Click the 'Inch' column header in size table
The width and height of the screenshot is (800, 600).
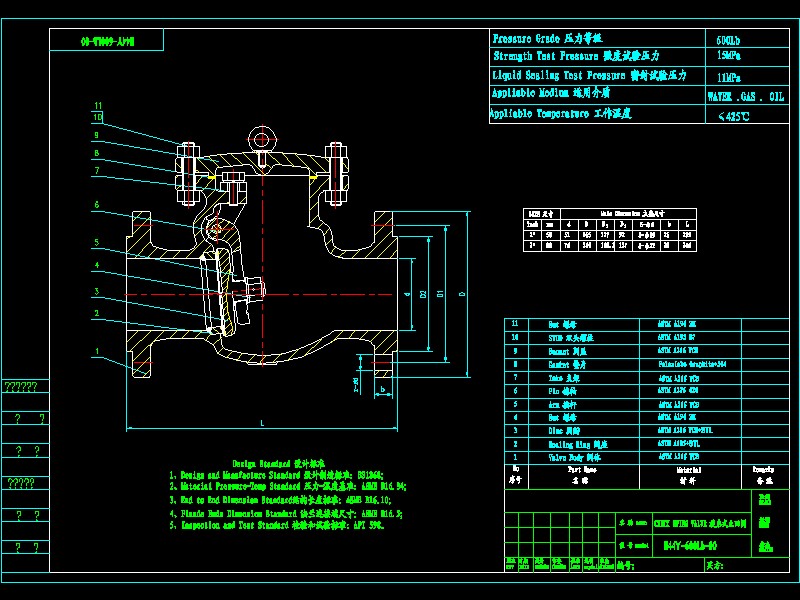[x=532, y=224]
